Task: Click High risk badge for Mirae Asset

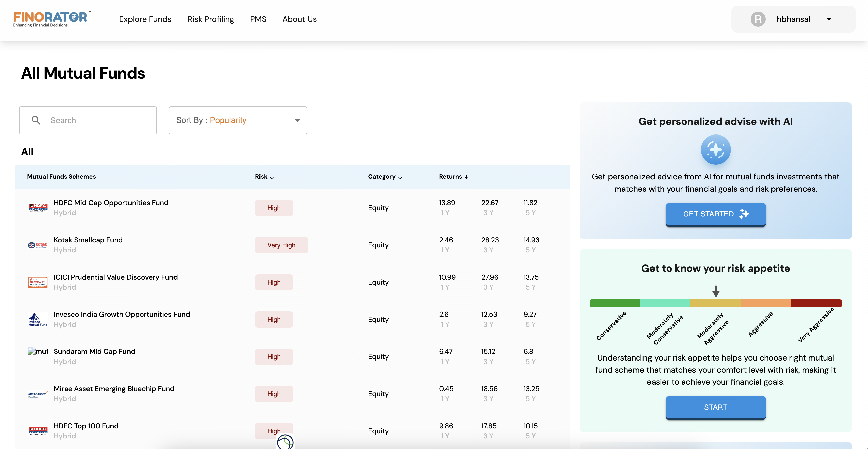Action: coord(274,394)
